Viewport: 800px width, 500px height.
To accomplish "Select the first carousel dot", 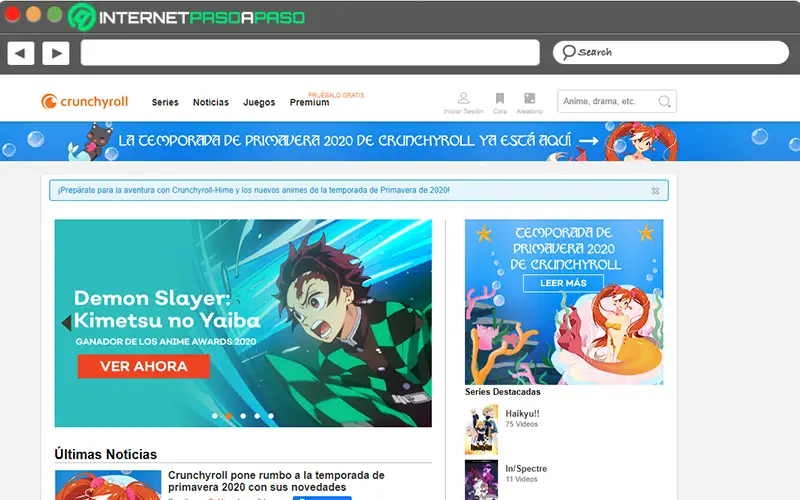I will point(215,416).
